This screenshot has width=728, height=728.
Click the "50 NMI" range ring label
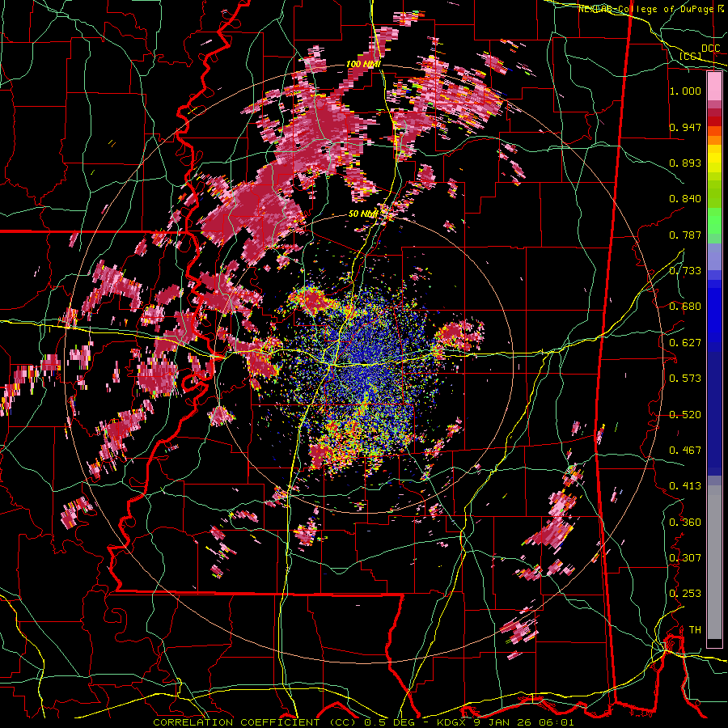click(x=362, y=214)
